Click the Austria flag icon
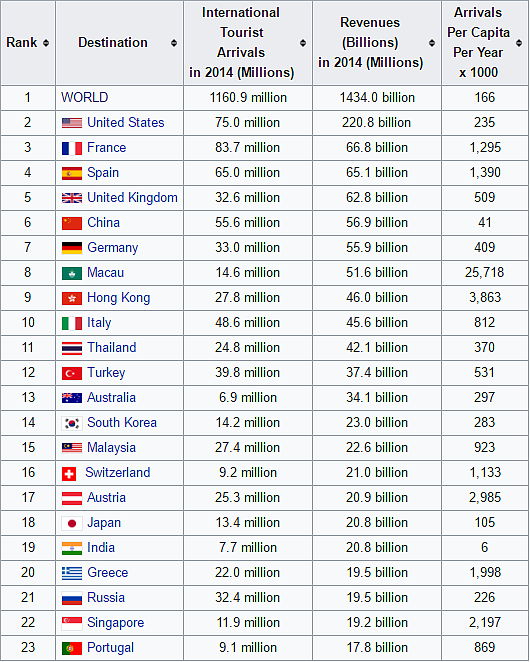Viewport: 530px width, 662px height. click(72, 498)
